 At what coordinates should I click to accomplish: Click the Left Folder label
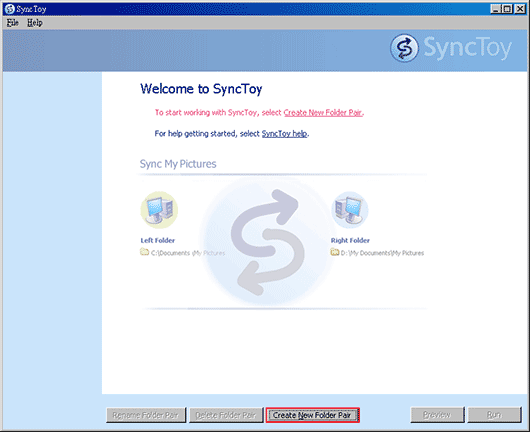(158, 240)
